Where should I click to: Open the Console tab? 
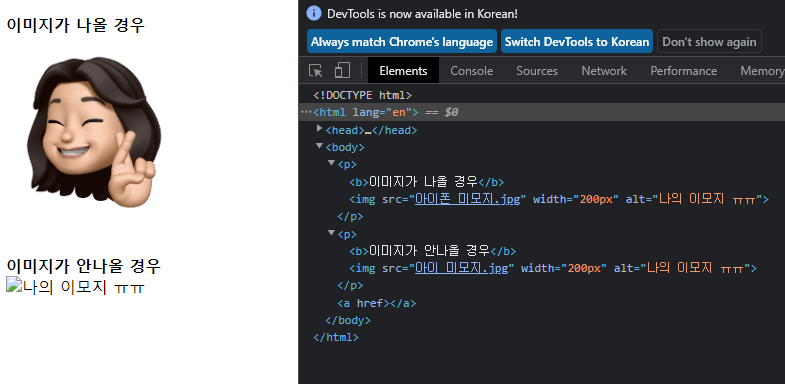pos(472,71)
